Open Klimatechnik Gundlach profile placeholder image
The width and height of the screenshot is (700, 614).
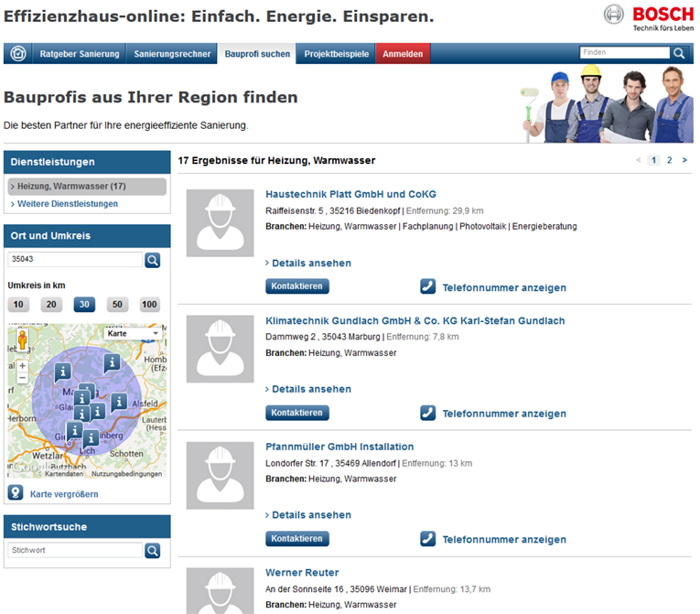point(221,349)
